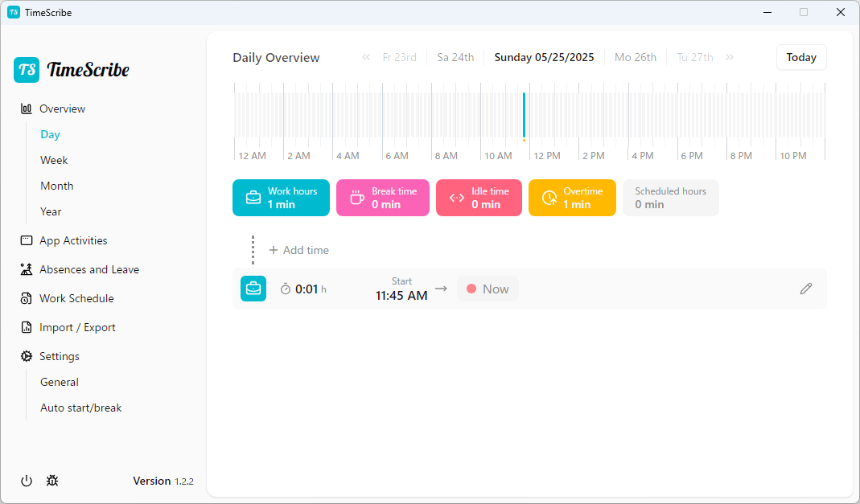Select Tu 27th in date navigation

(x=695, y=58)
